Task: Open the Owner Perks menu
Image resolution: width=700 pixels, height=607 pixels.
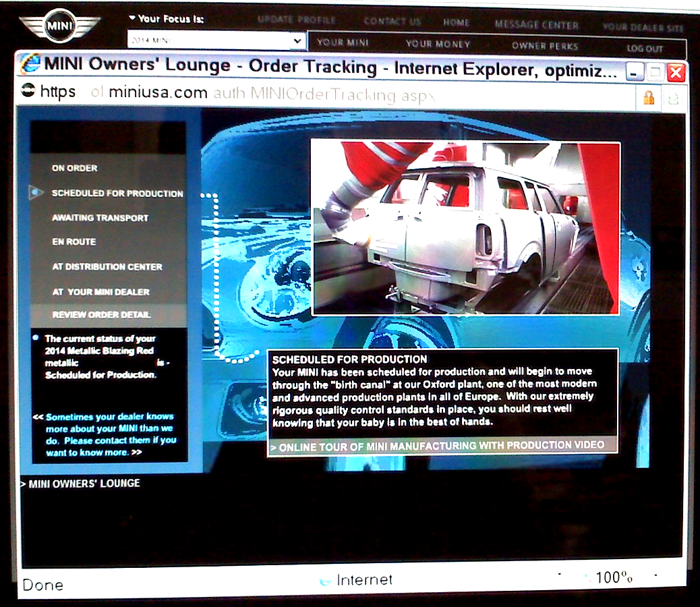Action: 545,46
